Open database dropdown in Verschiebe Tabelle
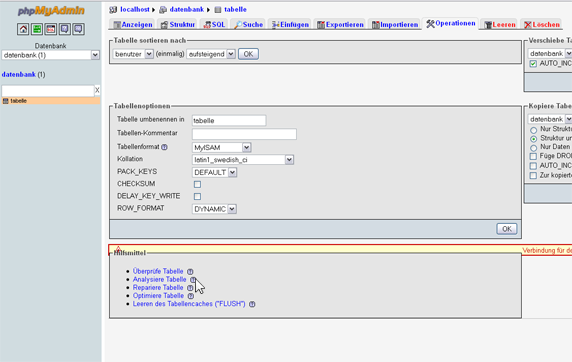 [x=550, y=53]
